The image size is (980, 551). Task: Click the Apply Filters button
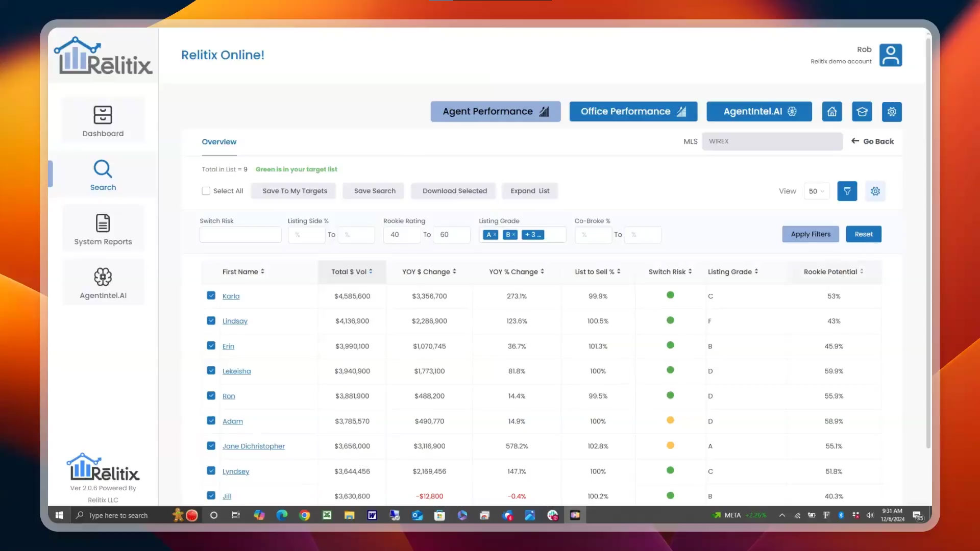[810, 234]
